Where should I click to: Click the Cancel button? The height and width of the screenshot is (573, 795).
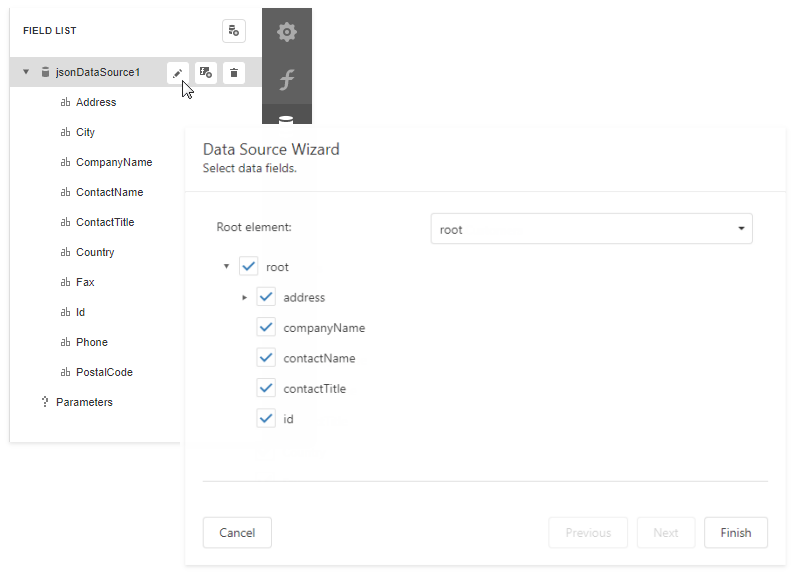(237, 532)
